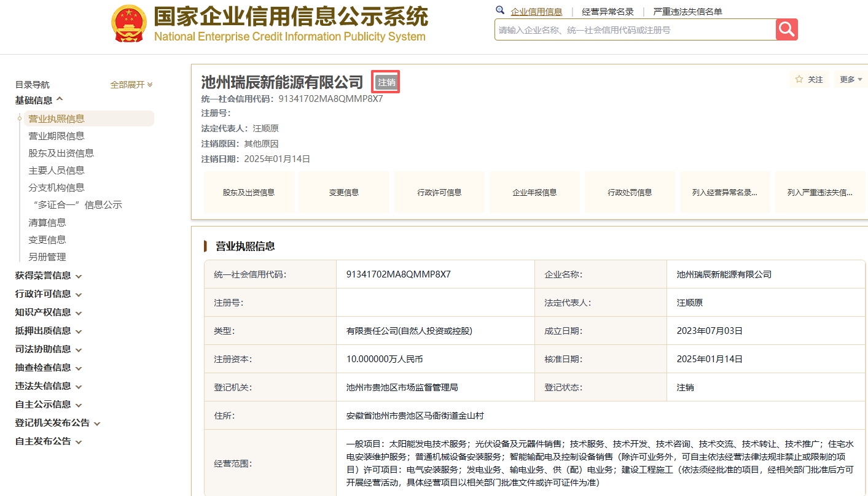The height and width of the screenshot is (496, 868).
Task: Expand the 知识产权信息 section
Action: point(49,312)
